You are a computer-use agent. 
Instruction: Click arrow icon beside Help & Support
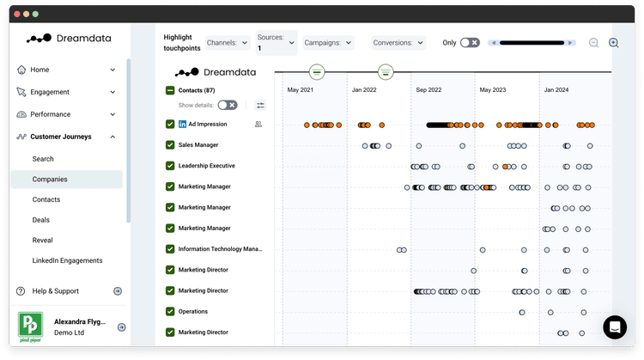click(118, 291)
